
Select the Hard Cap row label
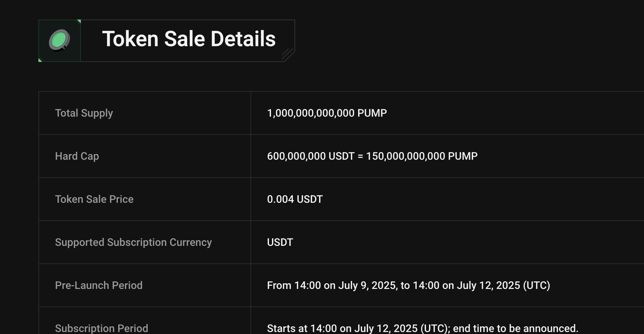point(77,156)
